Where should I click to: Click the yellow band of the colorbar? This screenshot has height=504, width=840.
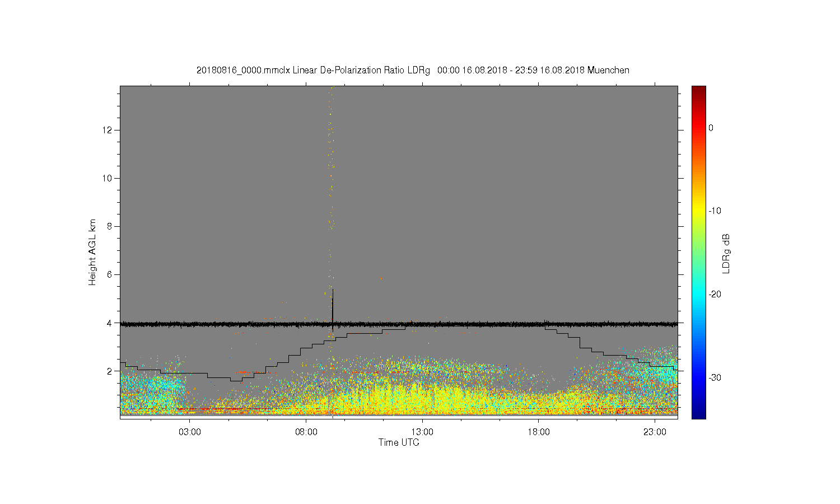[699, 211]
